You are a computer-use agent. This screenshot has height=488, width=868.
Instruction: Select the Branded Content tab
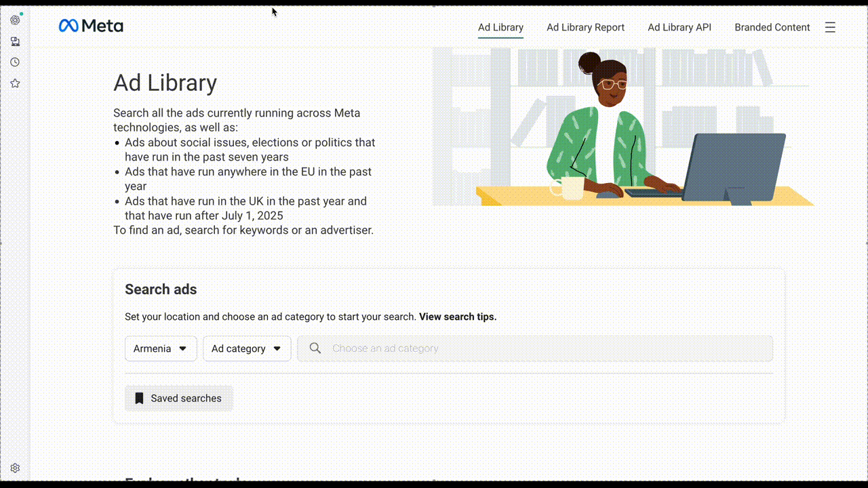(772, 28)
